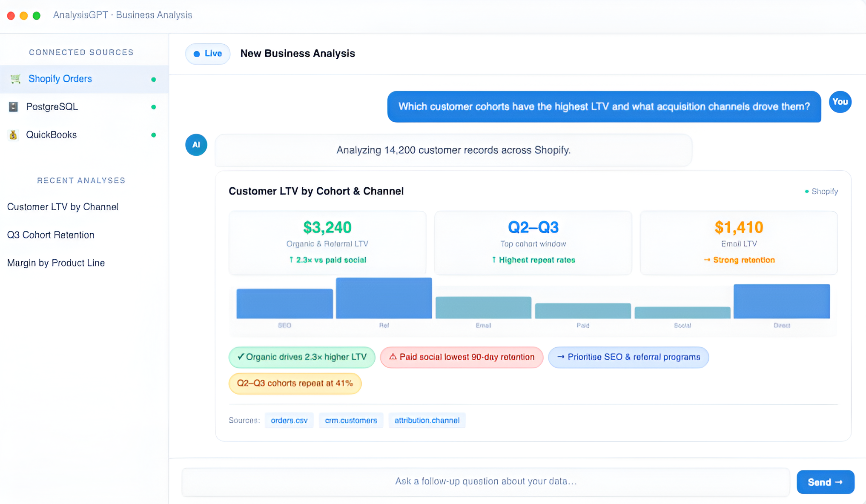Click the PostgreSQL database icon
866x504 pixels.
[x=14, y=107]
